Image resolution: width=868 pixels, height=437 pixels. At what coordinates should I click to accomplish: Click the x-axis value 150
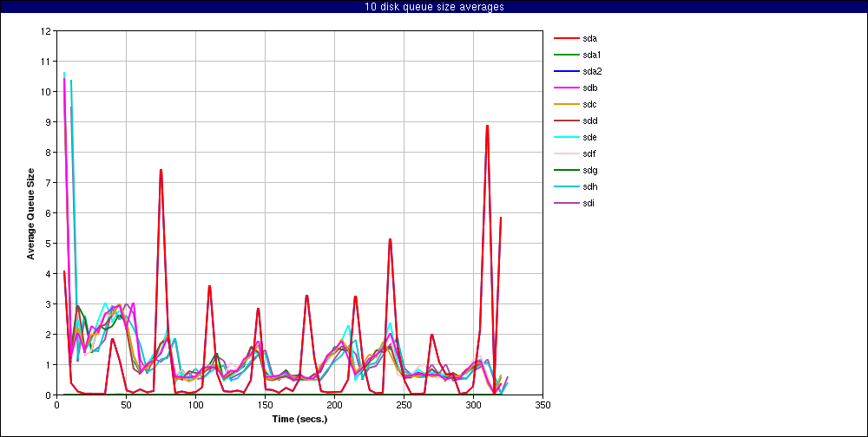pos(265,404)
